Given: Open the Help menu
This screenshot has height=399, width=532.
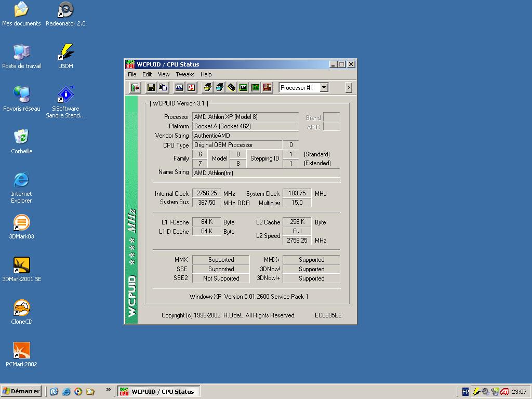Looking at the screenshot, I should tap(206, 74).
